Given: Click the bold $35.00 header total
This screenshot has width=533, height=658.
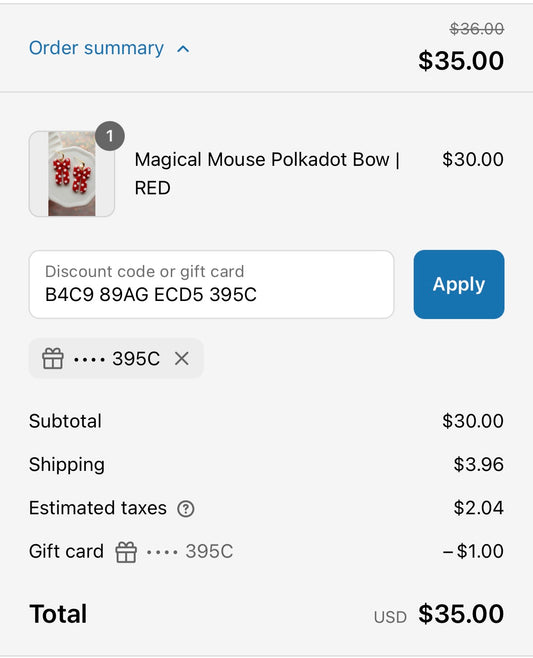Looking at the screenshot, I should click(461, 60).
